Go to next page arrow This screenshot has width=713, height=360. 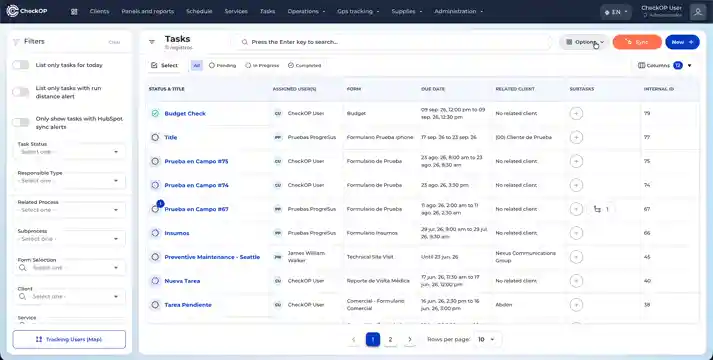point(410,339)
